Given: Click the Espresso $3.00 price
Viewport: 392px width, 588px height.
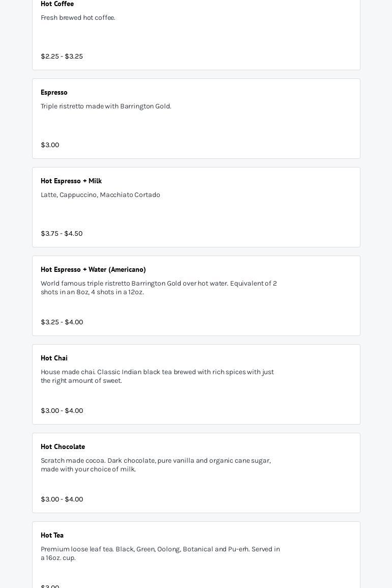Looking at the screenshot, I should point(50,145).
